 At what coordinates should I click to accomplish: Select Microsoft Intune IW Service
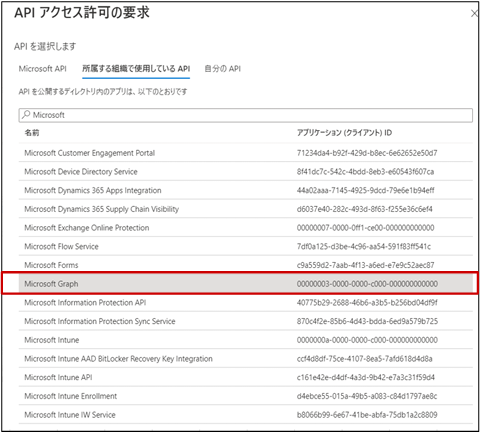point(246,415)
